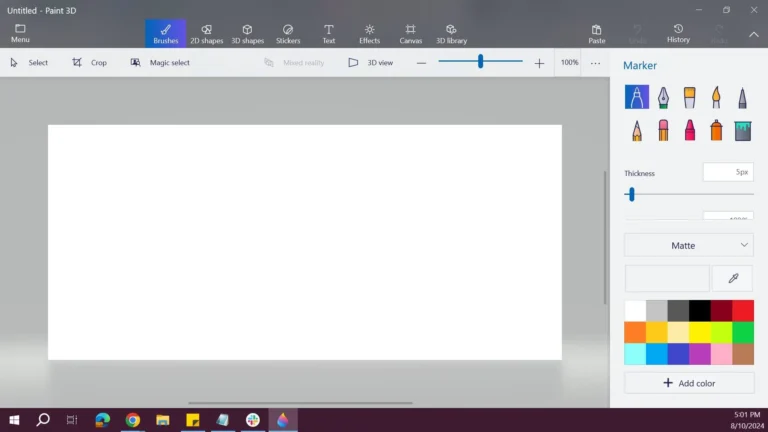Open Sticky Notes from taskbar

(x=192, y=420)
